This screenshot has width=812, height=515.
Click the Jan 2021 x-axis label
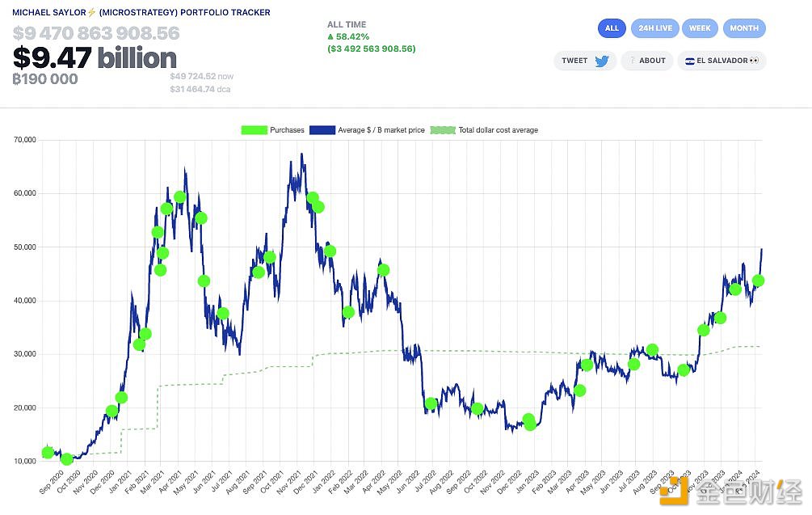[120, 481]
